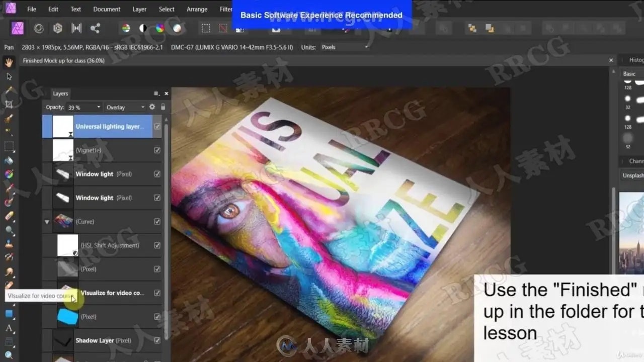This screenshot has width=644, height=362.
Task: Open the Overlay blend mode dropdown
Action: click(125, 107)
